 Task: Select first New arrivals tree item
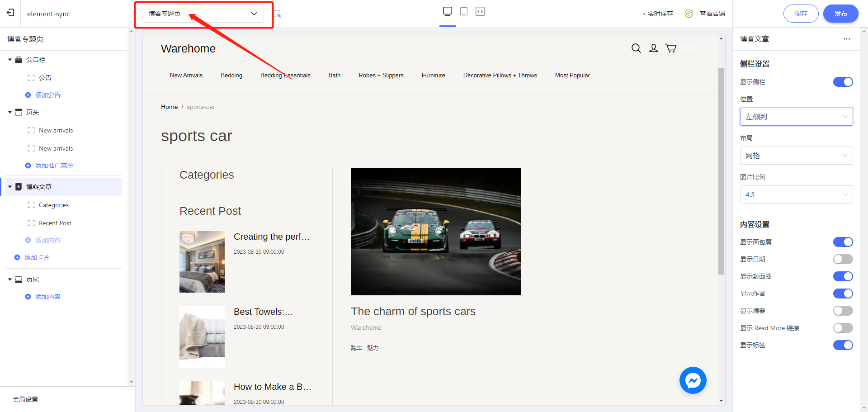[56, 130]
